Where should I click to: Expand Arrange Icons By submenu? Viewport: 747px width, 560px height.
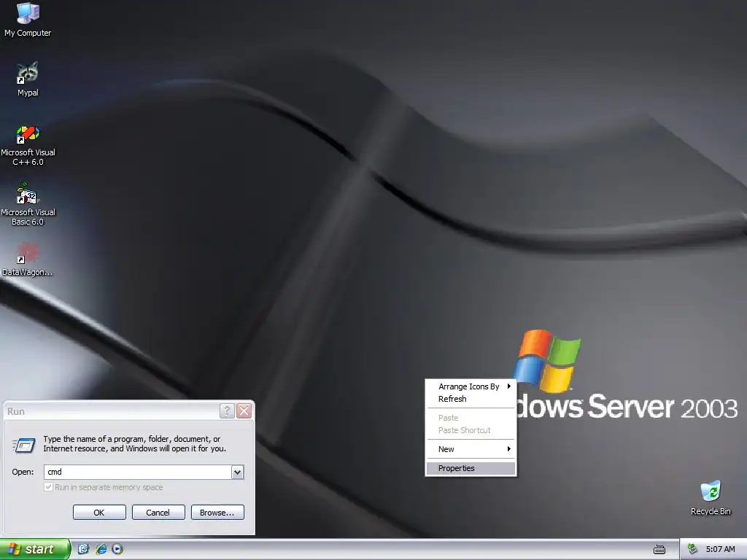point(471,386)
